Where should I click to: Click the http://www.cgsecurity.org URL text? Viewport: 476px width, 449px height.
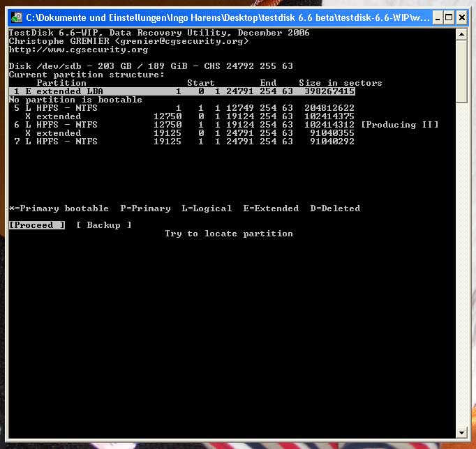[78, 50]
